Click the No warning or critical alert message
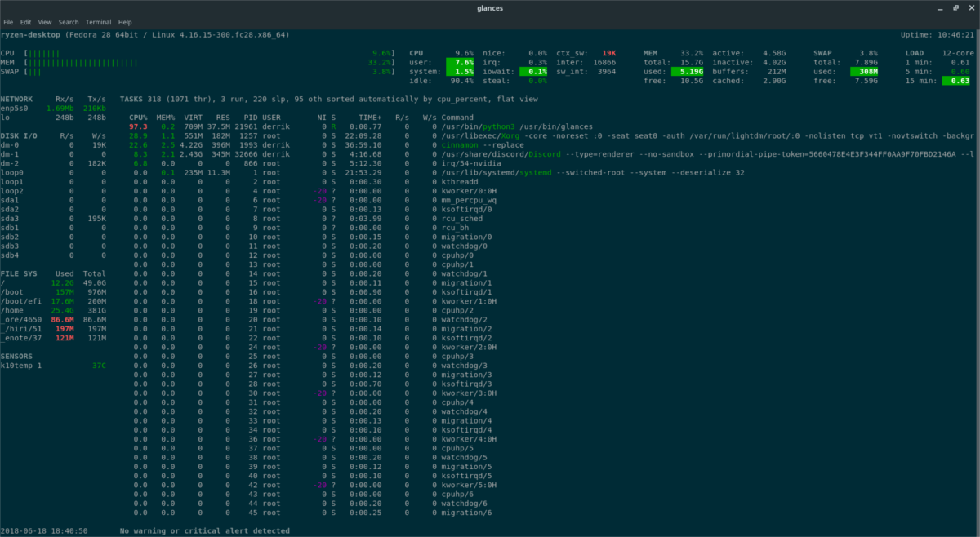Viewport: 980px width, 537px height. click(x=204, y=531)
